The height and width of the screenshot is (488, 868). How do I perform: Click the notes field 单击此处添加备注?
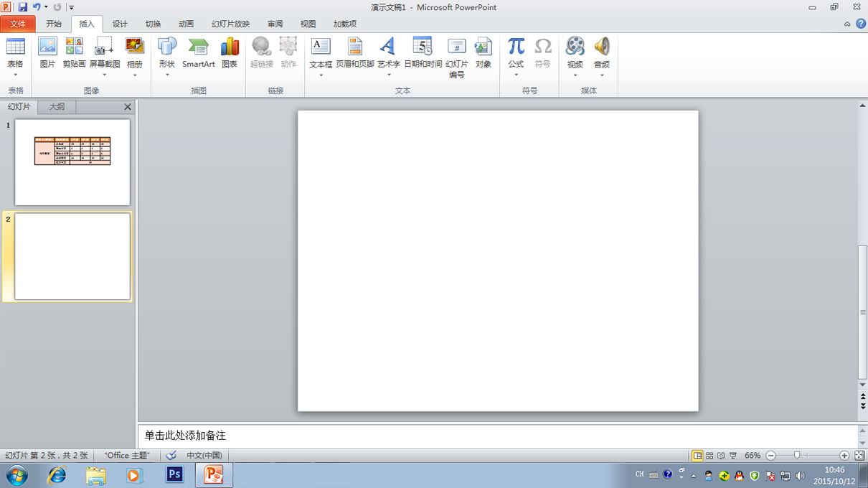pos(498,436)
